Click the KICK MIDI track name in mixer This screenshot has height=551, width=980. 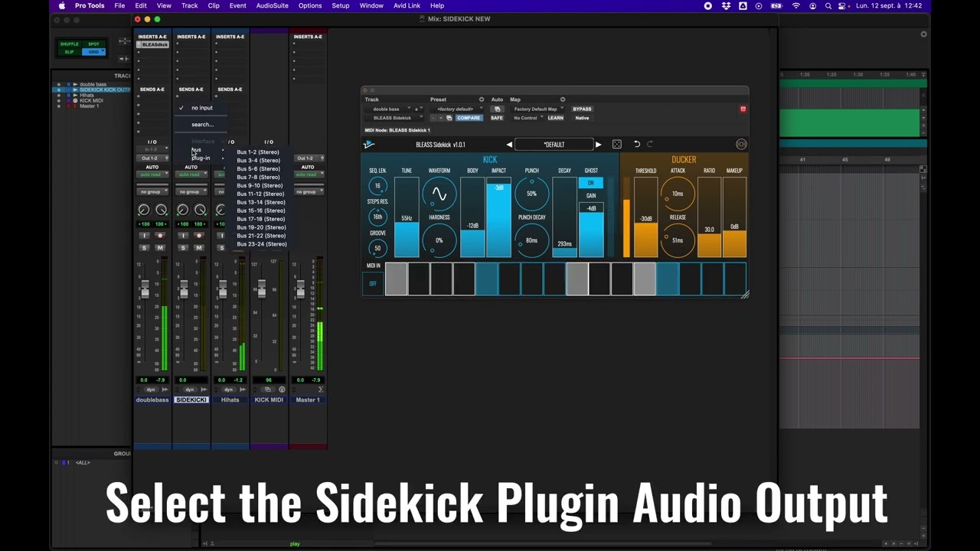[269, 399]
